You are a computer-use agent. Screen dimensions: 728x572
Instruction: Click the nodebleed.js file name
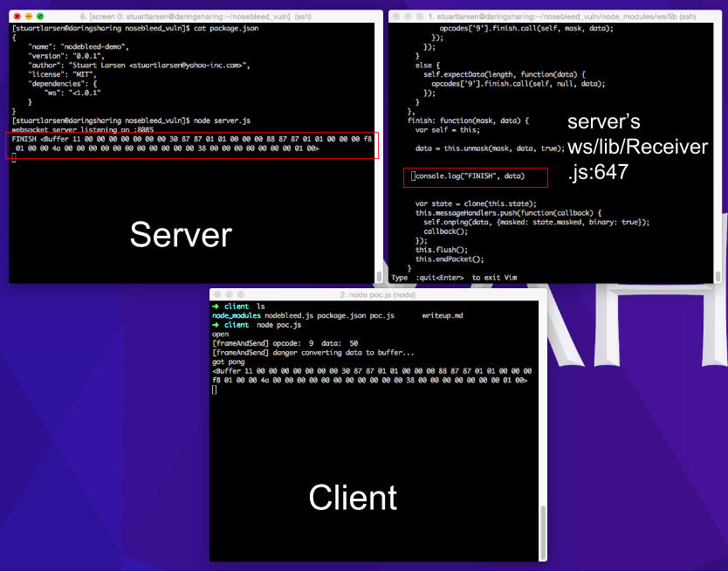(x=289, y=315)
